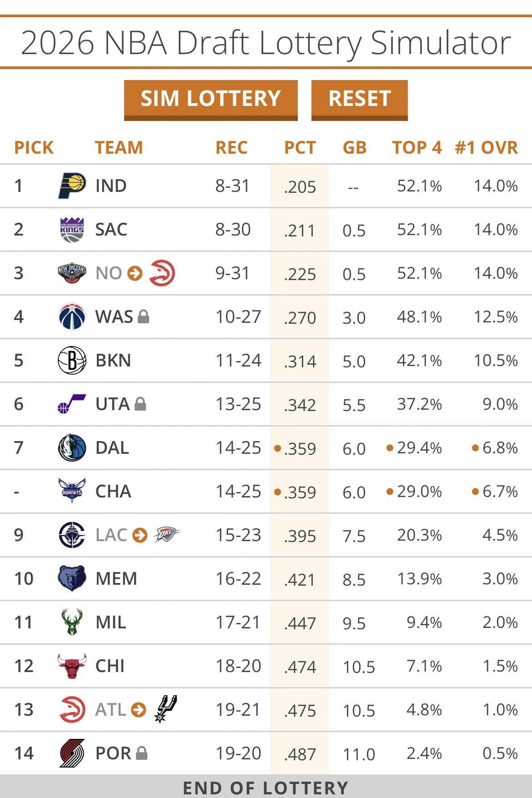Click the Dallas Mavericks logo

[72, 448]
